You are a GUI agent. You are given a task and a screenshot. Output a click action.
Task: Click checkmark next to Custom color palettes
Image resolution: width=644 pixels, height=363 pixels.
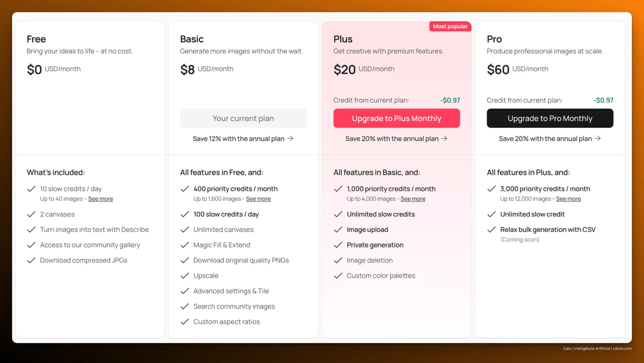tap(338, 276)
